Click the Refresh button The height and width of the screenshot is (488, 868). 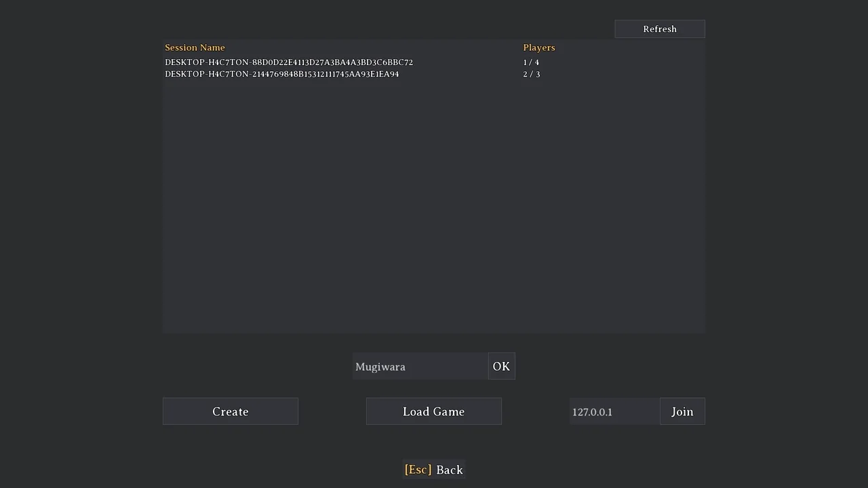(x=659, y=29)
